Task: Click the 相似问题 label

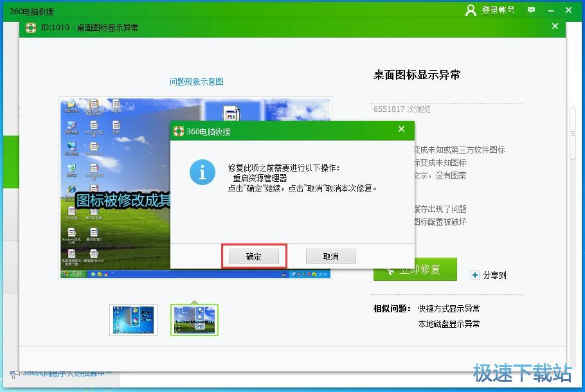Action: tap(392, 308)
